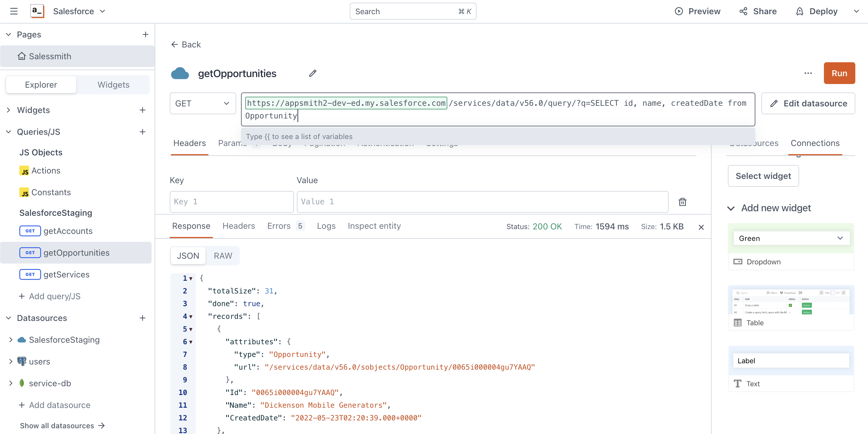Open the hamburger navigation menu
The image size is (868, 434).
pos(14,11)
